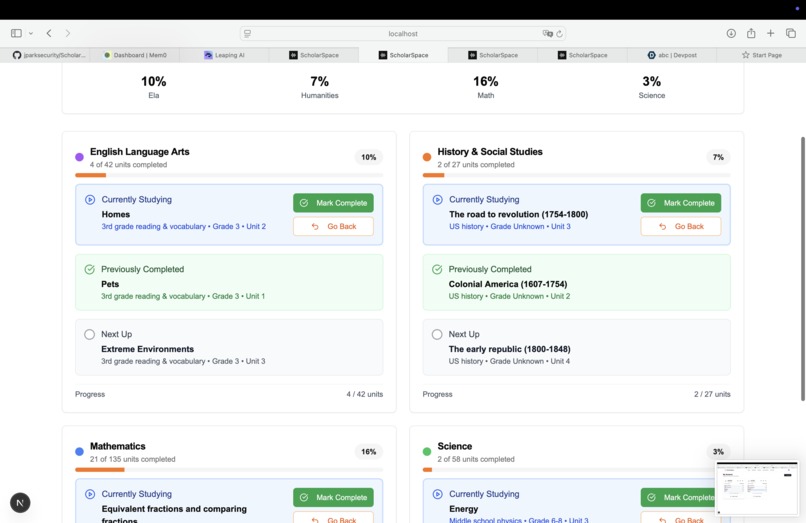Click the History & Social Studies progress bar
This screenshot has width=806, height=523.
pos(576,175)
